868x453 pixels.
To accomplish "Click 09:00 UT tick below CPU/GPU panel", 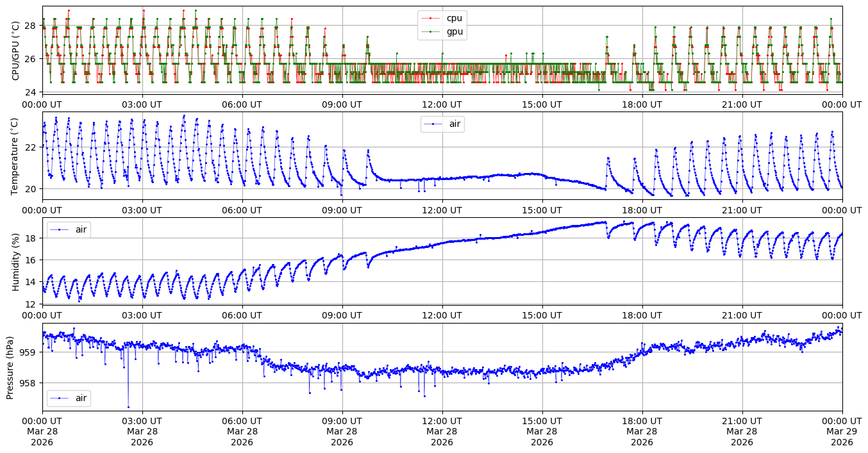I will click(342, 104).
